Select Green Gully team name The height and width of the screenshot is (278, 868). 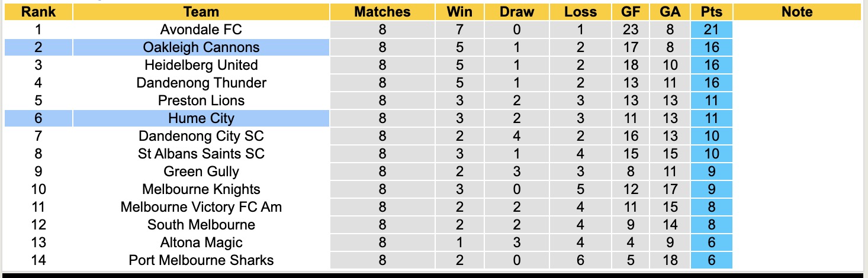(x=201, y=172)
